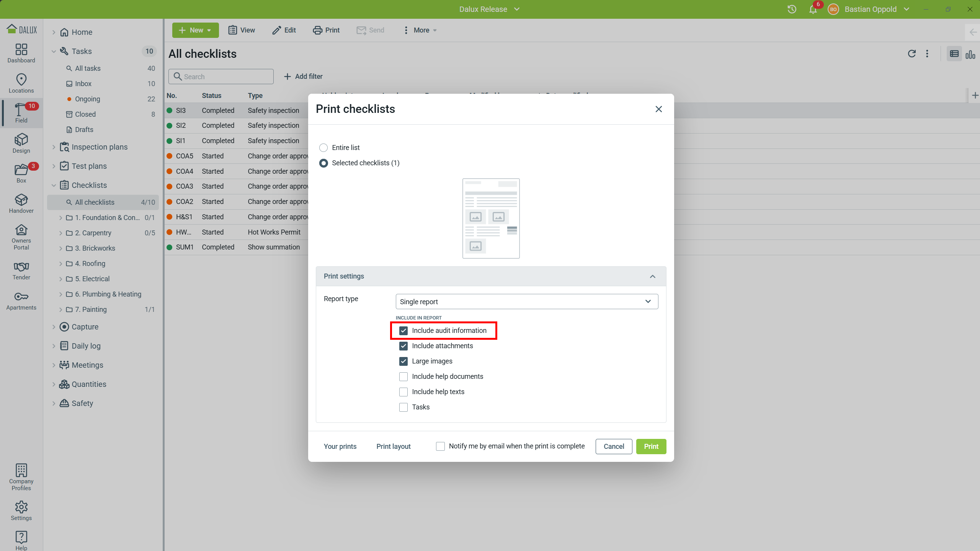Open the Handover module
This screenshot has height=551, width=980.
[x=21, y=203]
